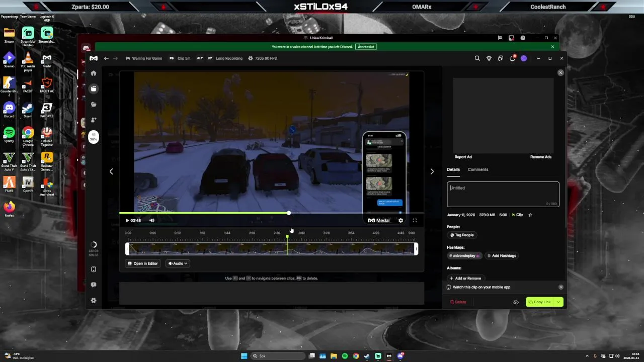
Task: Click Add or Remove albums
Action: (x=465, y=278)
